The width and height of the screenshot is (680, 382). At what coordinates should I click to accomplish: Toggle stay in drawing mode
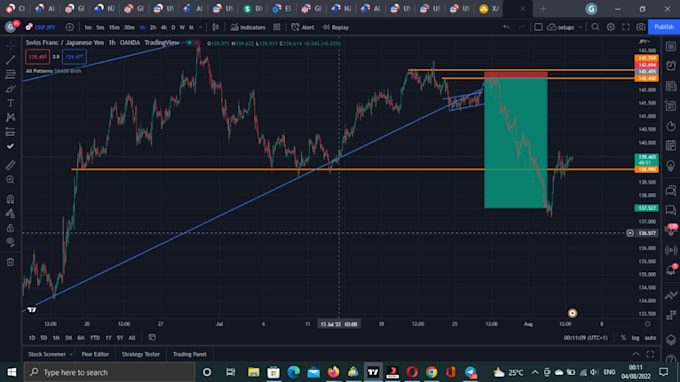(x=10, y=213)
